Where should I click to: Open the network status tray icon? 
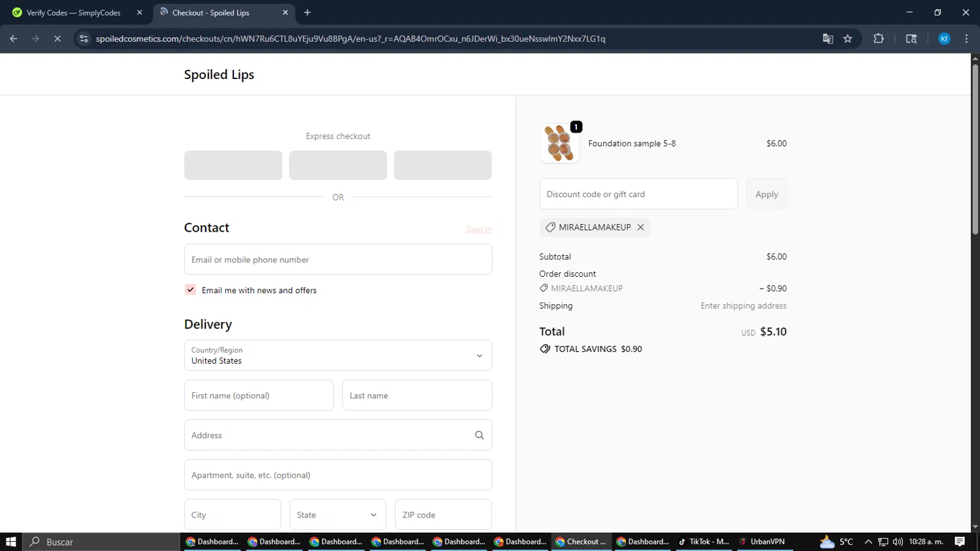(883, 542)
